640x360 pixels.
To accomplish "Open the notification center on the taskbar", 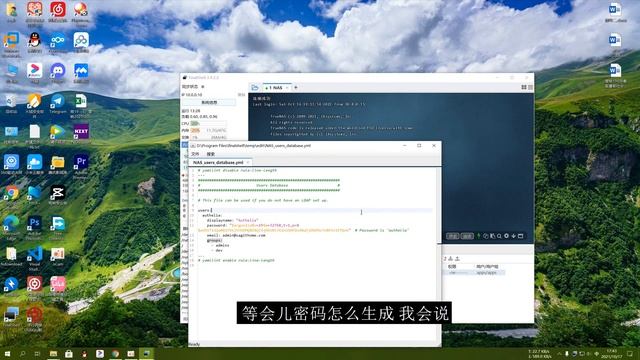I will click(630, 353).
